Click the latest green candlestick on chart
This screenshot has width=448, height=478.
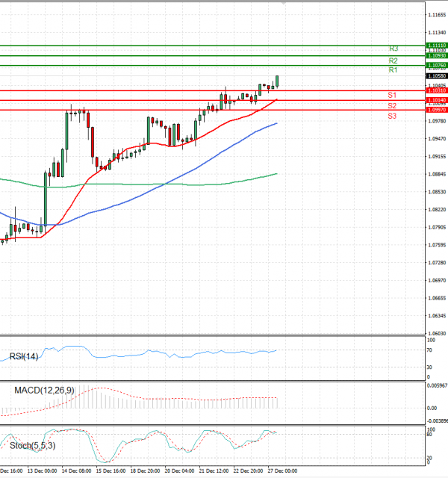(277, 81)
